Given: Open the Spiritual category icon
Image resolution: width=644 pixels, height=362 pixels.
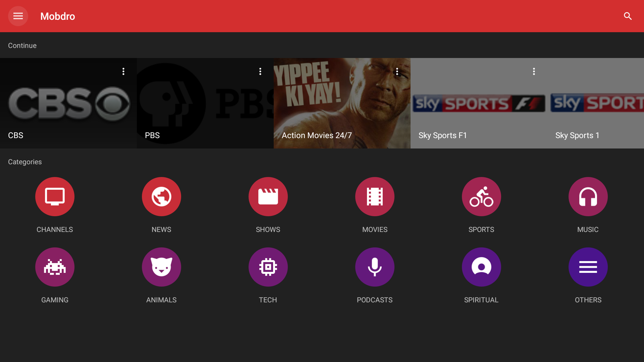Looking at the screenshot, I should [x=481, y=267].
